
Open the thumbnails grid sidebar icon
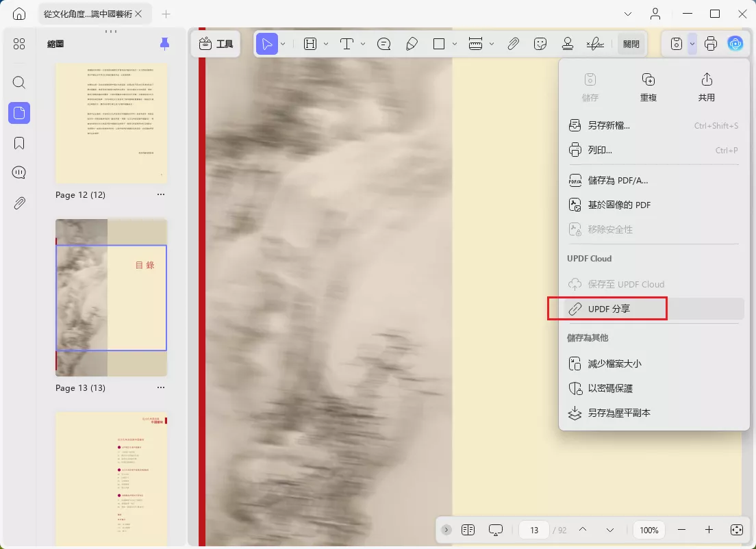(x=19, y=44)
